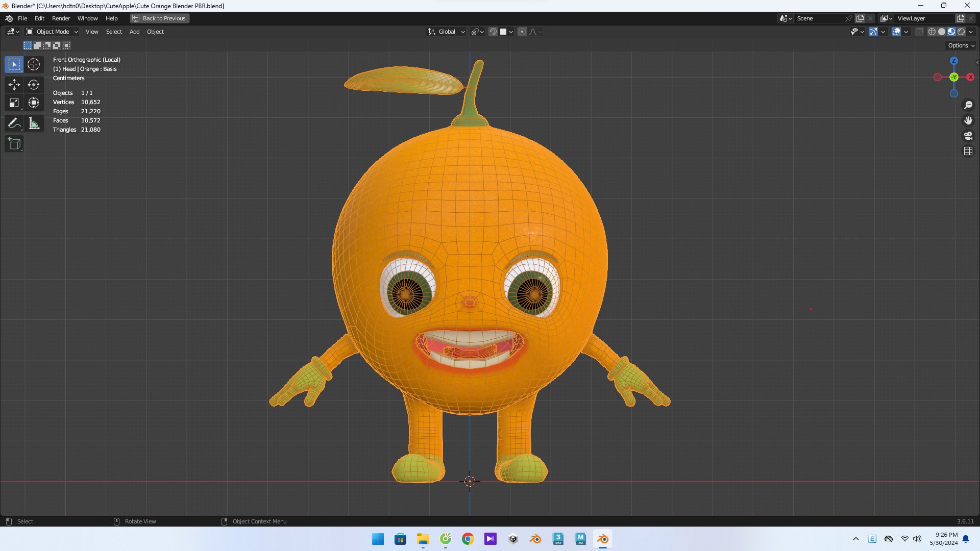Open the File menu
This screenshot has height=551, width=980.
[22, 18]
